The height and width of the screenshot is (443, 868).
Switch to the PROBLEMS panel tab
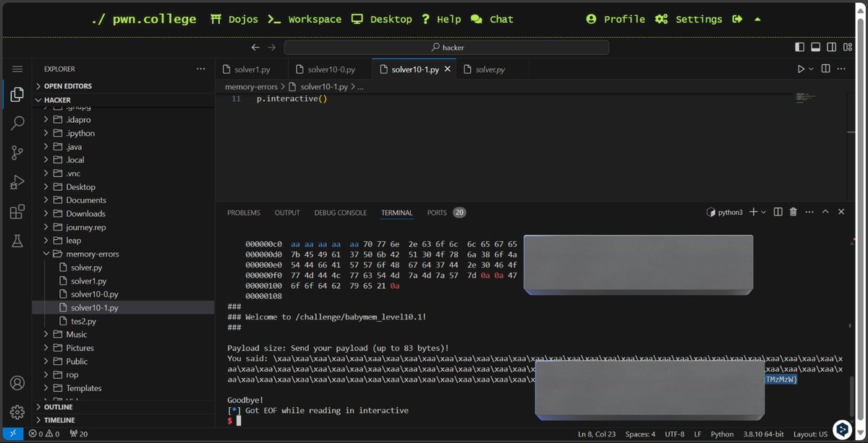pos(243,212)
